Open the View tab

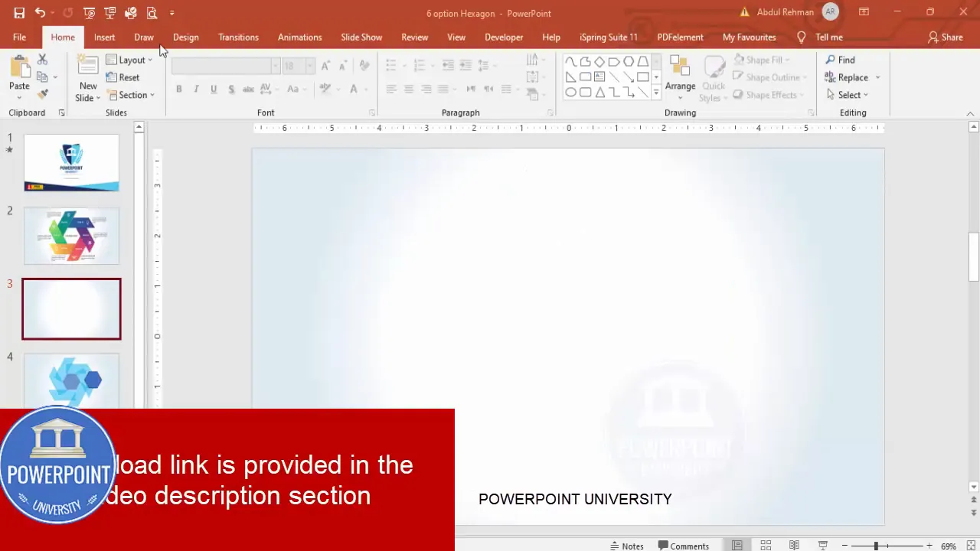pos(456,37)
